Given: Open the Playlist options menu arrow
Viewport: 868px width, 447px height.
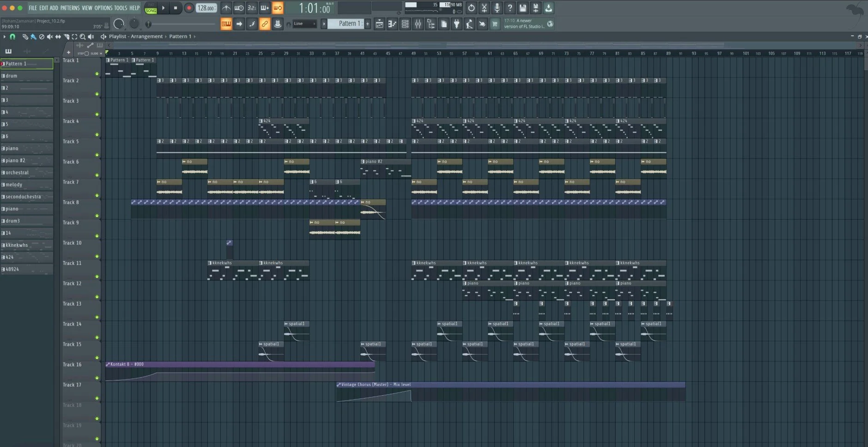Looking at the screenshot, I should tap(5, 37).
